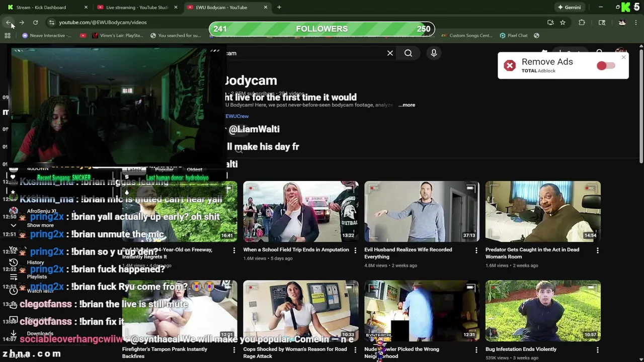The width and height of the screenshot is (644, 362).
Task: Open options menu for Predator Gets Caught video
Action: coord(598,250)
